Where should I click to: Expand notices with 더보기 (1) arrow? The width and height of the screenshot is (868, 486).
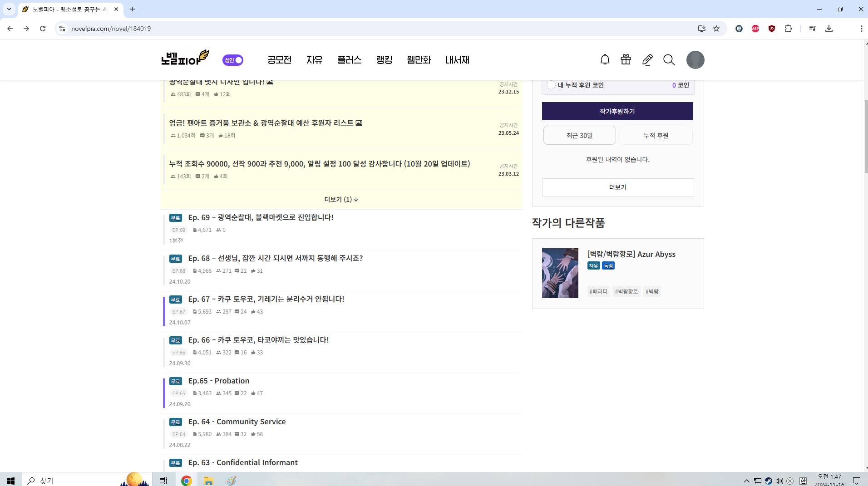click(x=341, y=200)
